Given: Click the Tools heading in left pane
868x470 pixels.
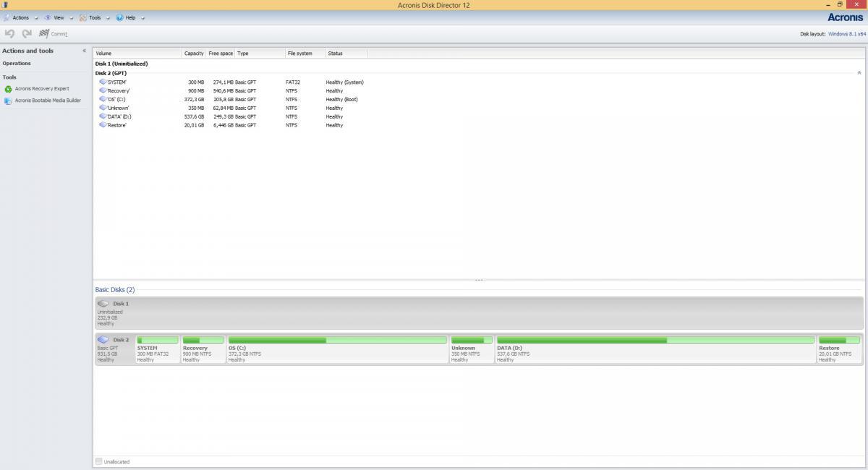Looking at the screenshot, I should click(9, 77).
